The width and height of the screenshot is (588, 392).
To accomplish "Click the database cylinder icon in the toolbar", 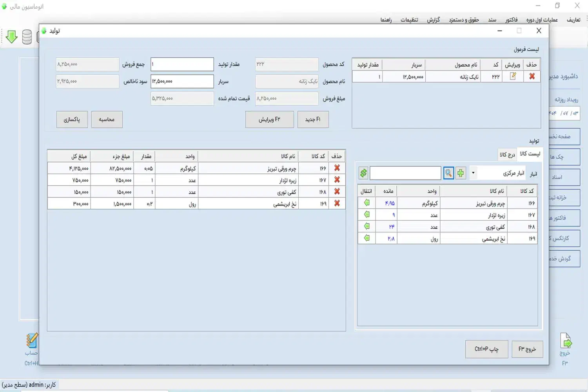I will (x=27, y=37).
